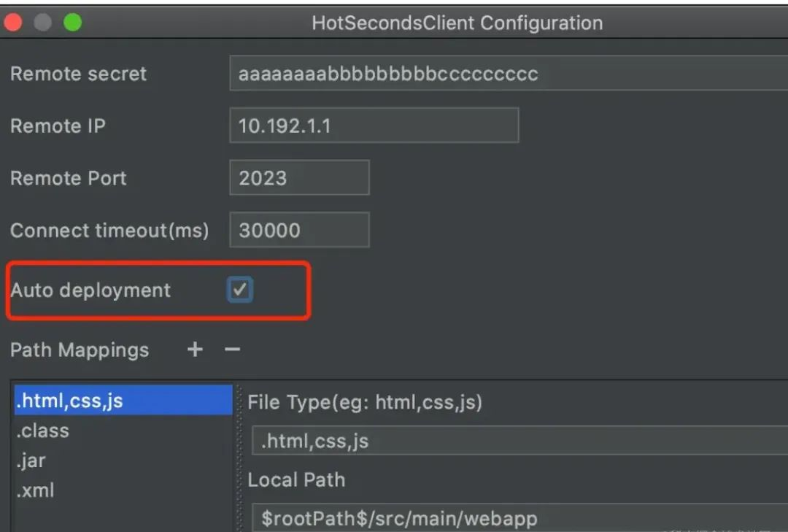Click the 'HotSecondsClient Configuration' window title
The width and height of the screenshot is (788, 532).
(457, 23)
